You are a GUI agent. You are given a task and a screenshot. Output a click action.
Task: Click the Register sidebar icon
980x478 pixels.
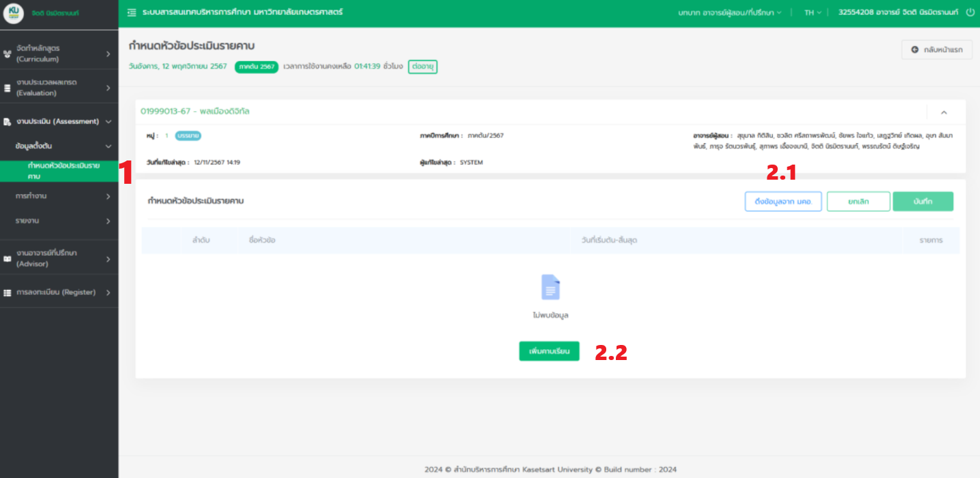[x=8, y=292]
